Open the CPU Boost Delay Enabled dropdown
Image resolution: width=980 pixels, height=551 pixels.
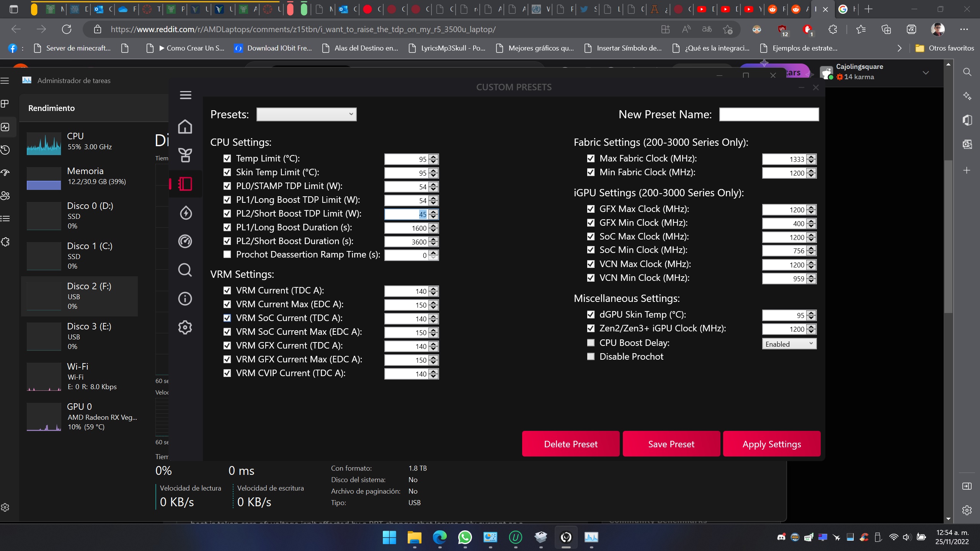click(789, 344)
